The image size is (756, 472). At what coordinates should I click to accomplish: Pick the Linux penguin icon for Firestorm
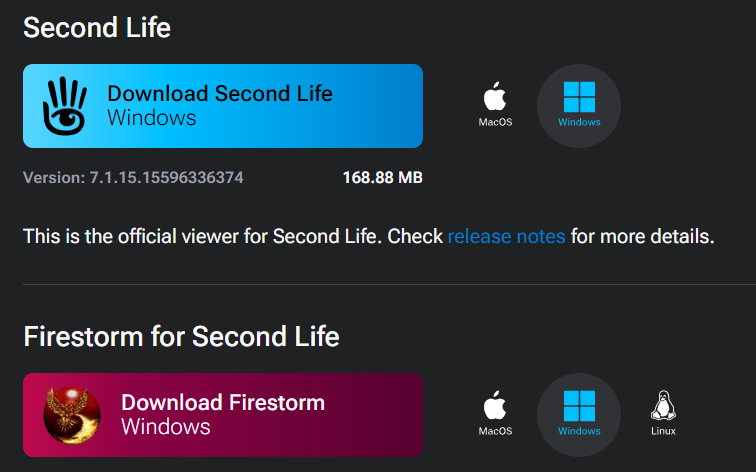(x=663, y=405)
